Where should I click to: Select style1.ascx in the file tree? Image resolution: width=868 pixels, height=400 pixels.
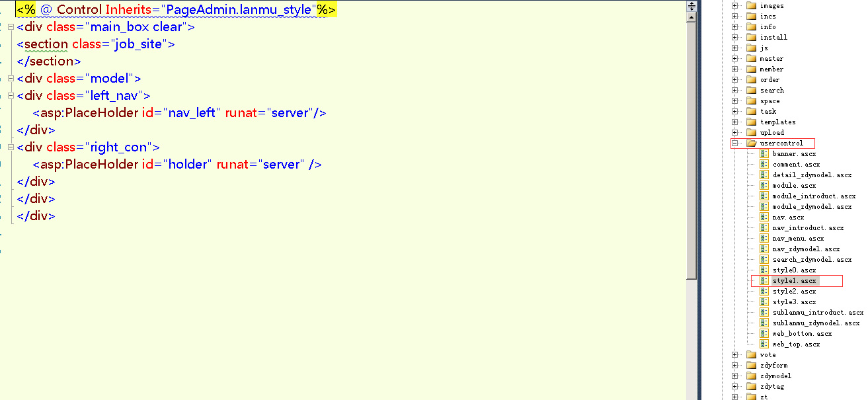point(794,281)
